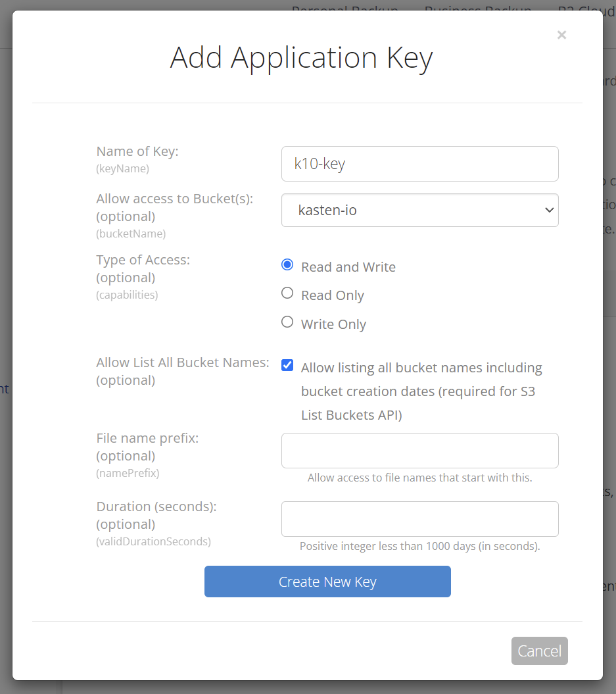The image size is (616, 694).
Task: Click the '(validDurationSeconds)' parameter text
Action: click(153, 541)
